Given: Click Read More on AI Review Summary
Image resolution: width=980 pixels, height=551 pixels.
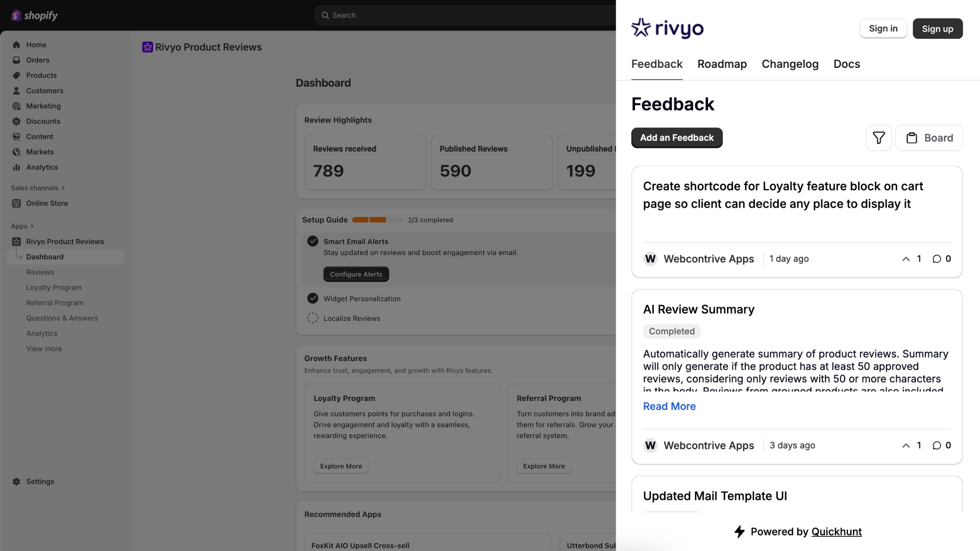Looking at the screenshot, I should point(669,407).
